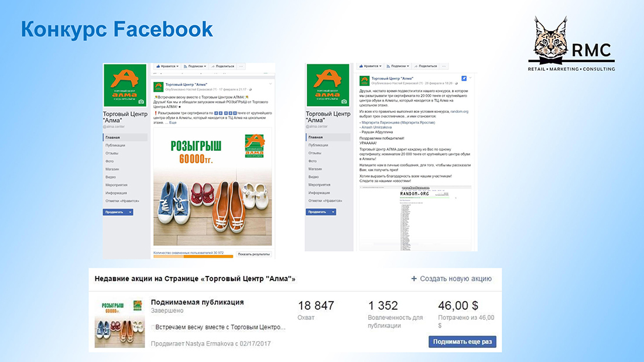Image resolution: width=644 pixels, height=362 pixels.
Task: Select Публикации in the left page's sidebar
Action: [x=115, y=145]
